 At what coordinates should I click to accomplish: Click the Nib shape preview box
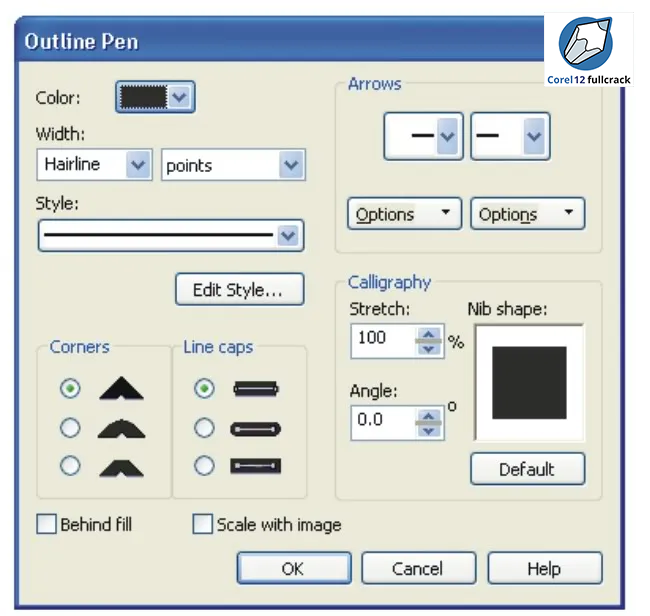[x=529, y=383]
